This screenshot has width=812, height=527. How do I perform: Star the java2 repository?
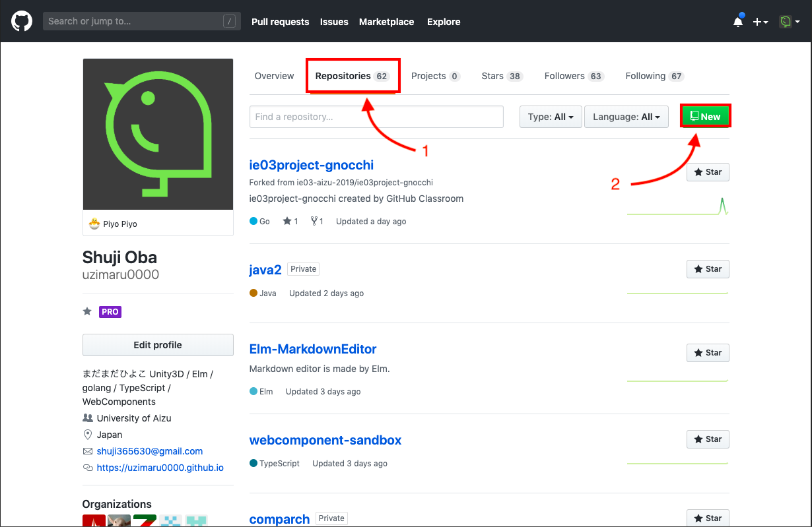[708, 269]
